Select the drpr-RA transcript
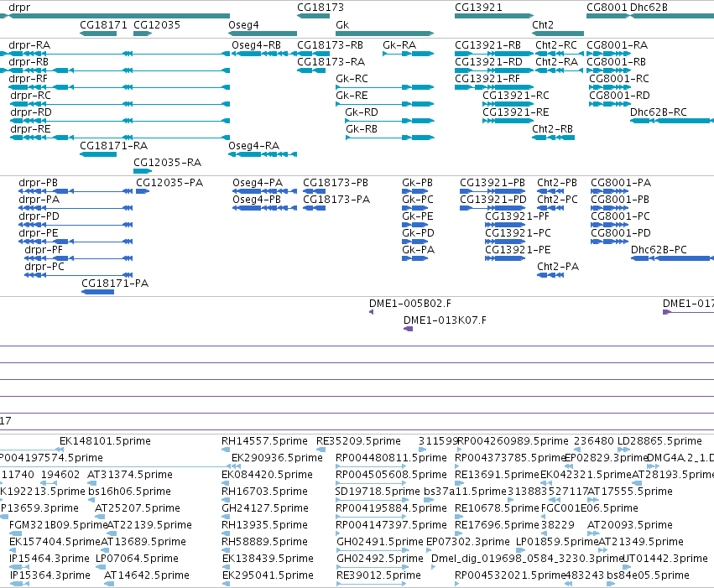This screenshot has height=588, width=714. click(29, 45)
